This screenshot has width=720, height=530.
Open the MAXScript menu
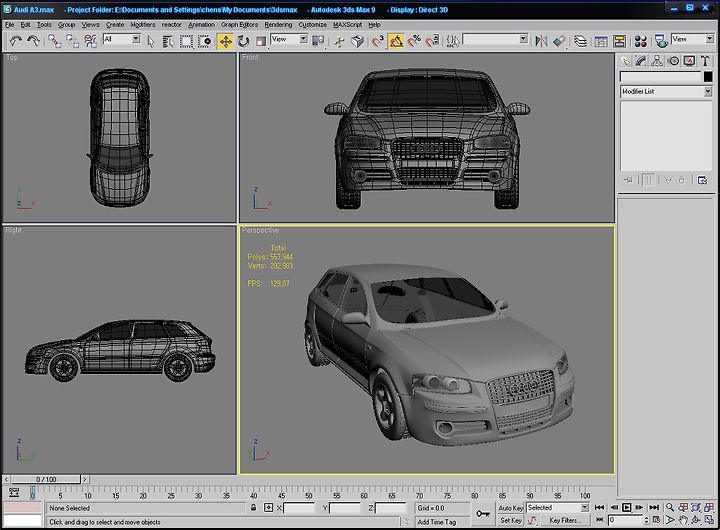(347, 25)
